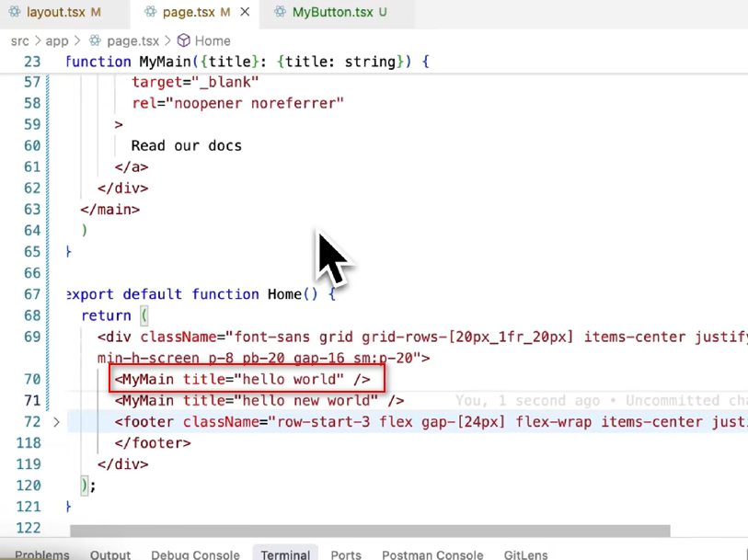Click the React icon on layout.tsx tab
This screenshot has width=748, height=560.
(15, 12)
